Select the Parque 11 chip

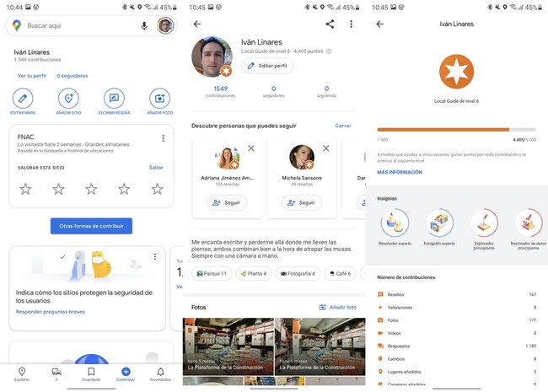pyautogui.click(x=212, y=274)
